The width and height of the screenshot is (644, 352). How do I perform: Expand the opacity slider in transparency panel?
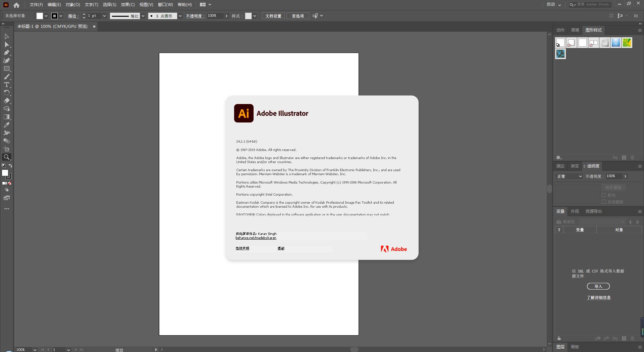click(625, 176)
